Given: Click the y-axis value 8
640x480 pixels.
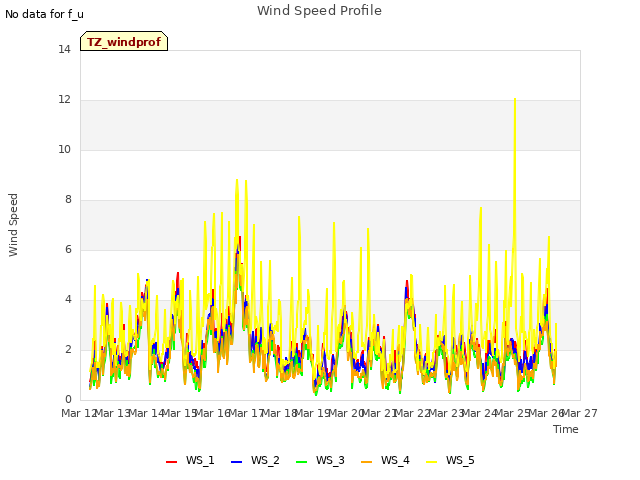Looking at the screenshot, I should 68,200.
